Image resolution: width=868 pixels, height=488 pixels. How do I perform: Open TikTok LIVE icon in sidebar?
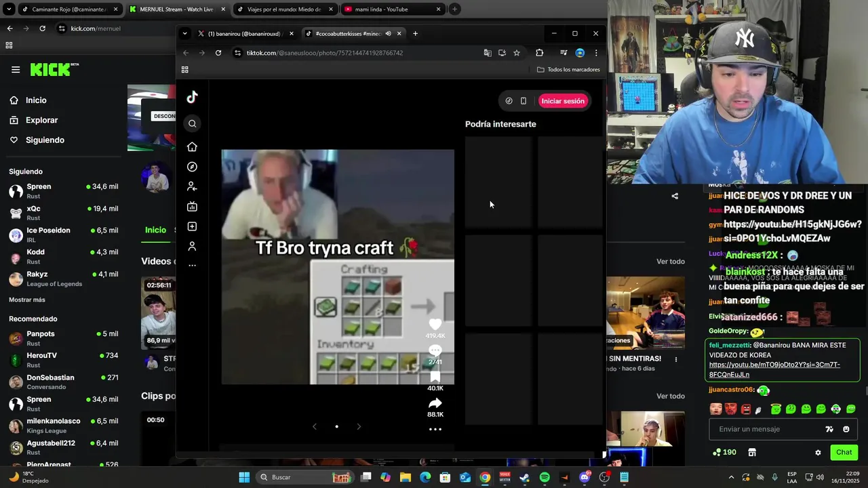(192, 206)
